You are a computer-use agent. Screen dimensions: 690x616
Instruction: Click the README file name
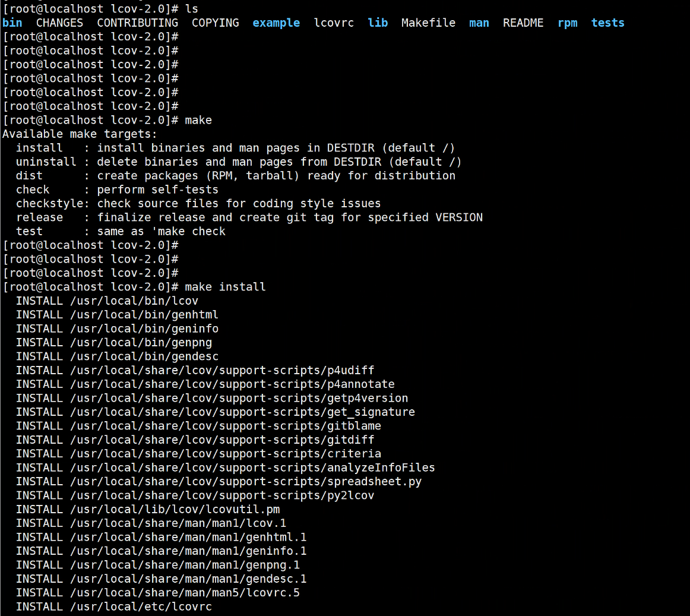[523, 23]
